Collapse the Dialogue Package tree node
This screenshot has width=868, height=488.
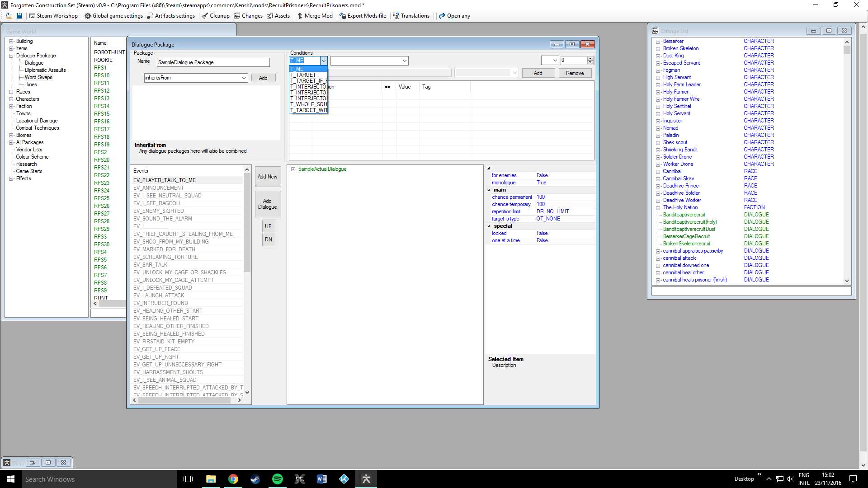click(x=11, y=56)
